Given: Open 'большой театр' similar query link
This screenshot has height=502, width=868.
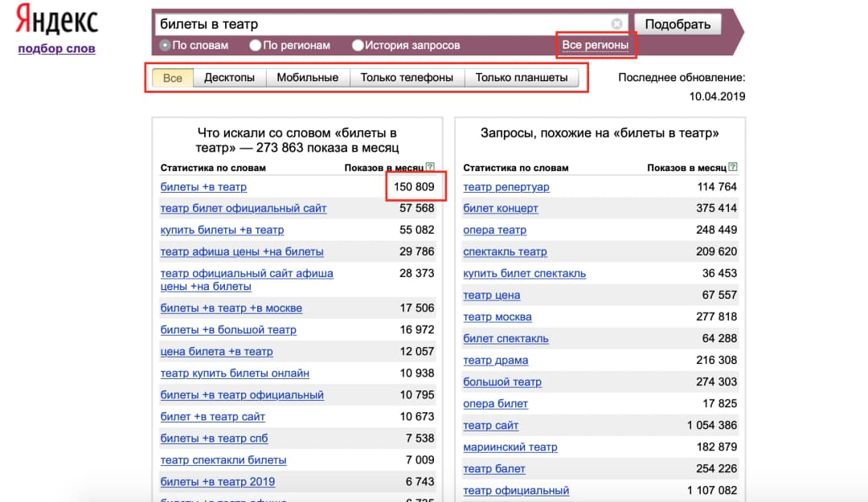Looking at the screenshot, I should tap(502, 382).
